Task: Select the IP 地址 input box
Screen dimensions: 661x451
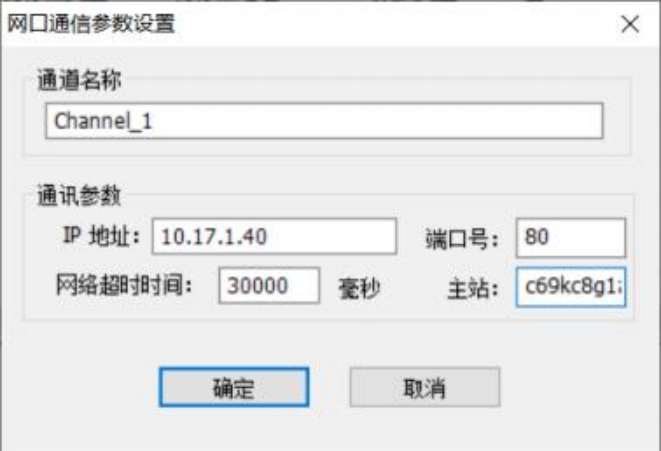Action: tap(274, 236)
